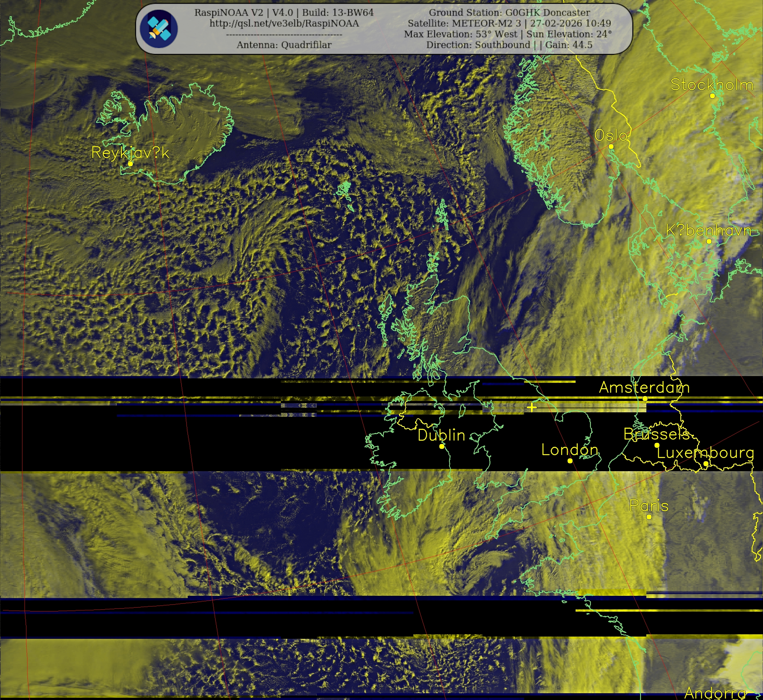Click the Oslo city dot marker
763x700 pixels.
(x=611, y=147)
